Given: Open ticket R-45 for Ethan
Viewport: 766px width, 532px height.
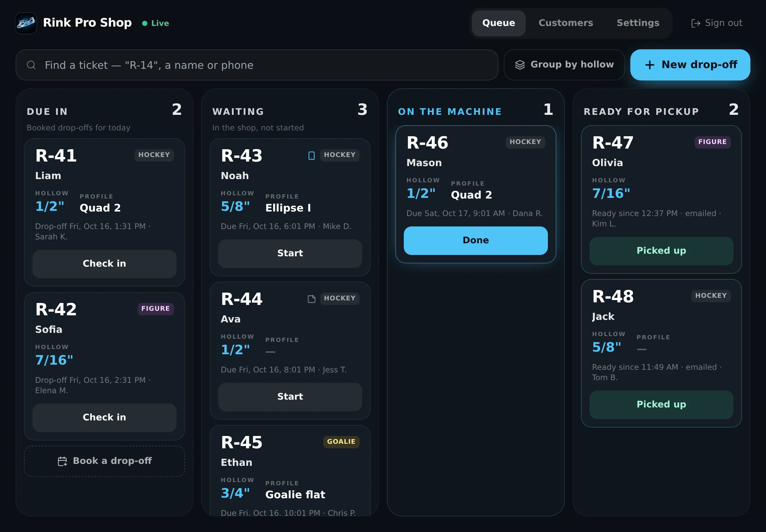Looking at the screenshot, I should tap(290, 471).
